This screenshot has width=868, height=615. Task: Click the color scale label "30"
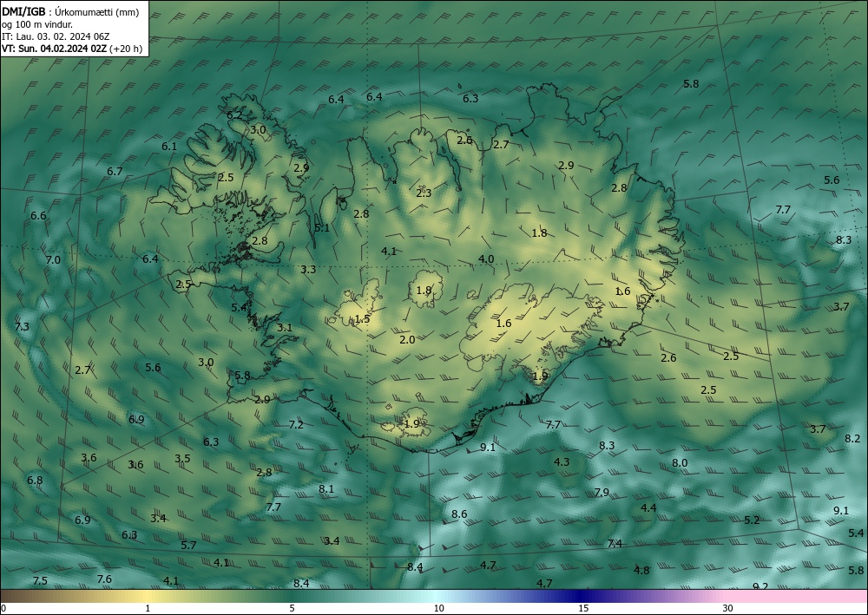(x=727, y=608)
